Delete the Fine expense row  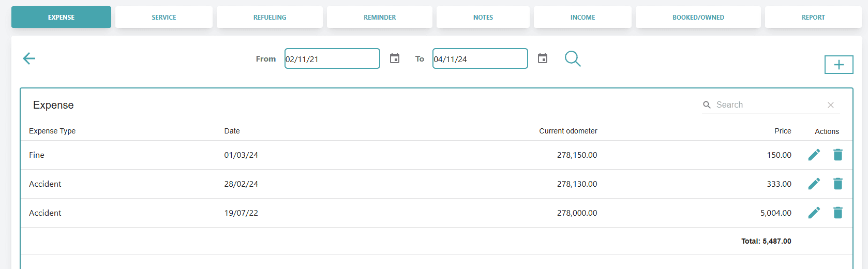tap(838, 155)
